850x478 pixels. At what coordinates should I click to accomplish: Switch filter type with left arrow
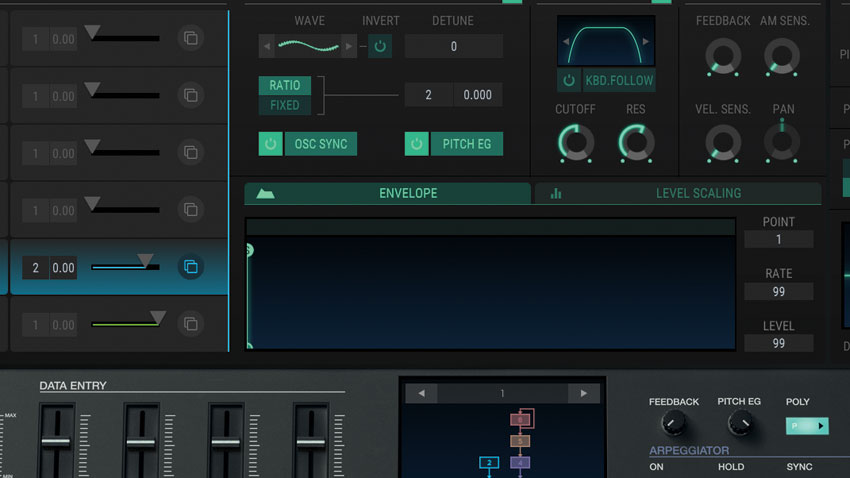566,42
